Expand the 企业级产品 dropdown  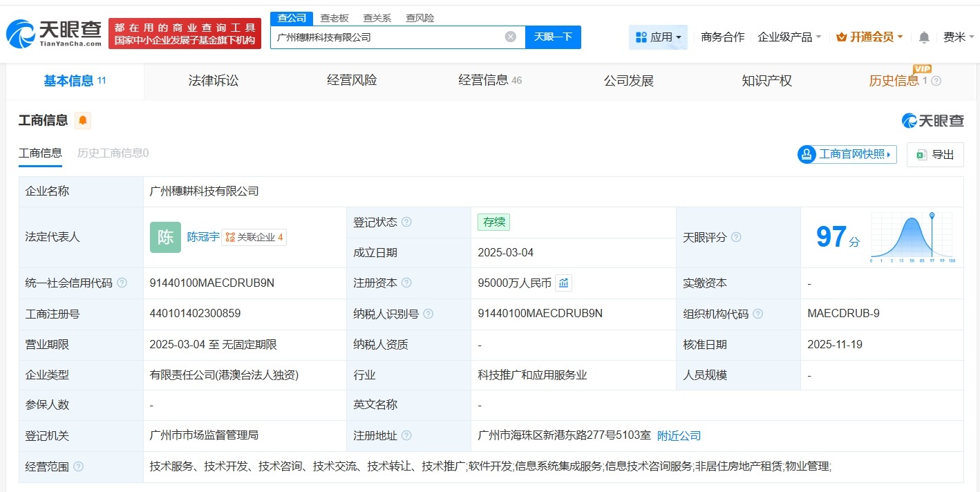789,37
